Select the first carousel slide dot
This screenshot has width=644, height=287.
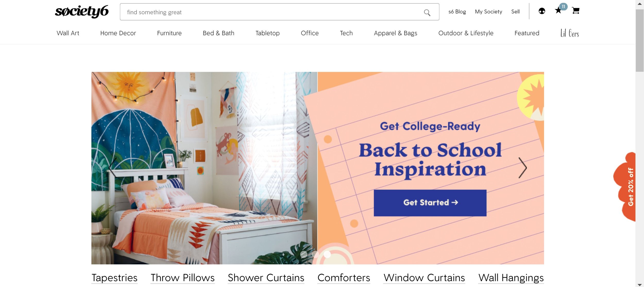(x=304, y=254)
